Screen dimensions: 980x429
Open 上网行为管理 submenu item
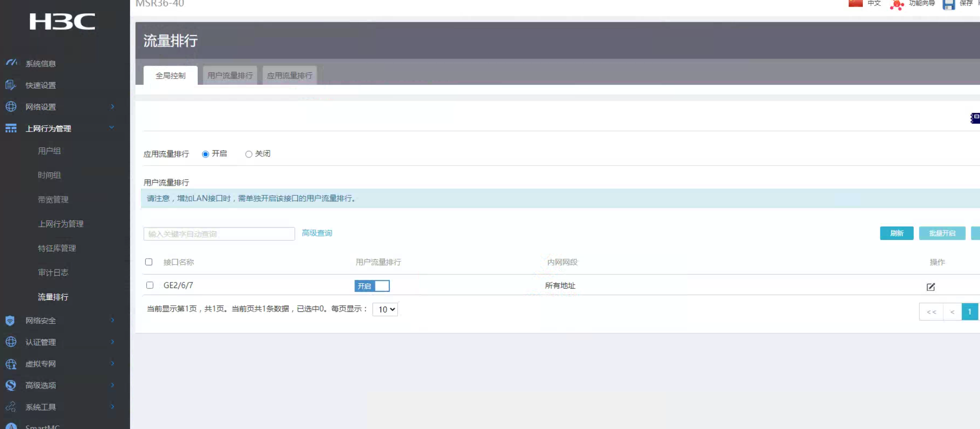coord(61,224)
